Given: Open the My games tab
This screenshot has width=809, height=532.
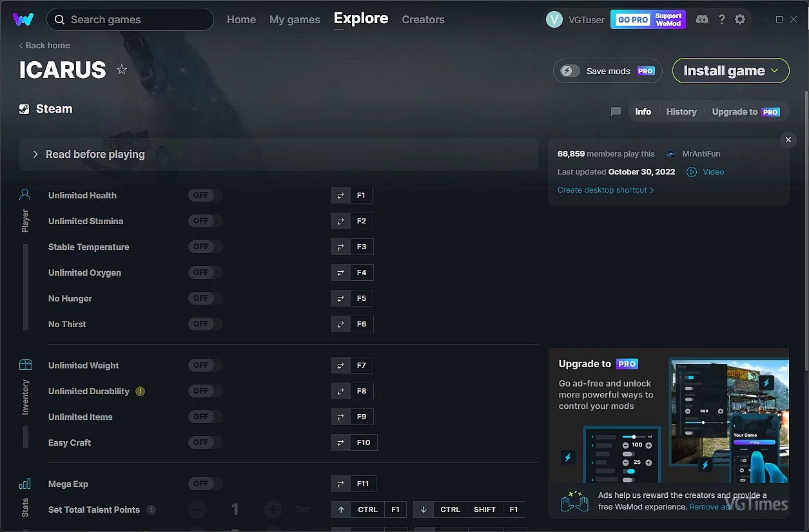Looking at the screenshot, I should point(295,20).
